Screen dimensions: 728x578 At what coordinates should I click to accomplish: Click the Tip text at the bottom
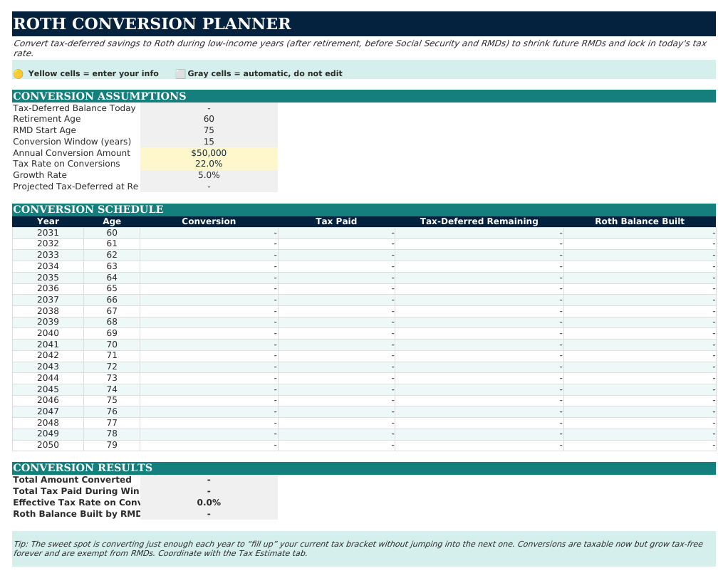(358, 548)
